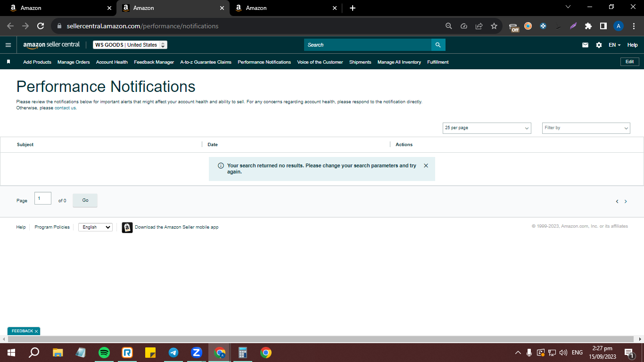Show hidden system tray icons

pyautogui.click(x=518, y=353)
